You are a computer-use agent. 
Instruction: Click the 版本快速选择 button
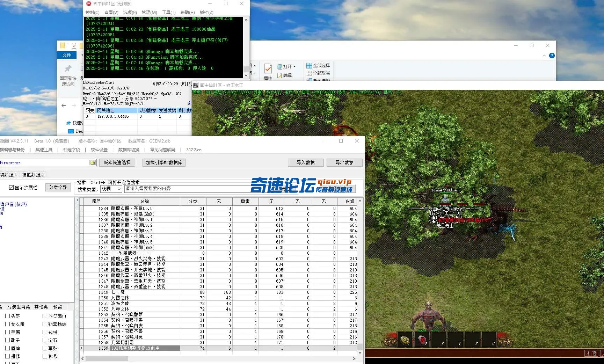point(117,162)
